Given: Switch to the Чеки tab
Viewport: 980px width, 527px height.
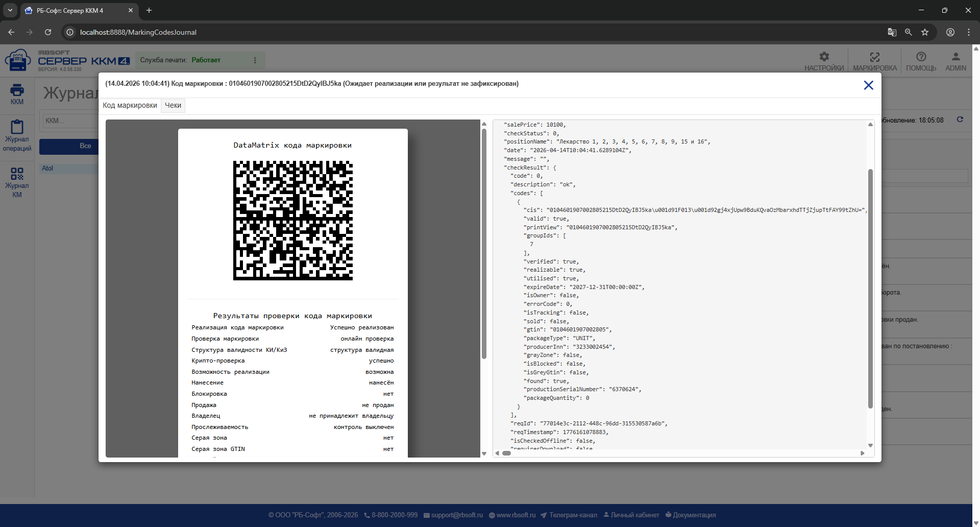Looking at the screenshot, I should click(x=173, y=105).
